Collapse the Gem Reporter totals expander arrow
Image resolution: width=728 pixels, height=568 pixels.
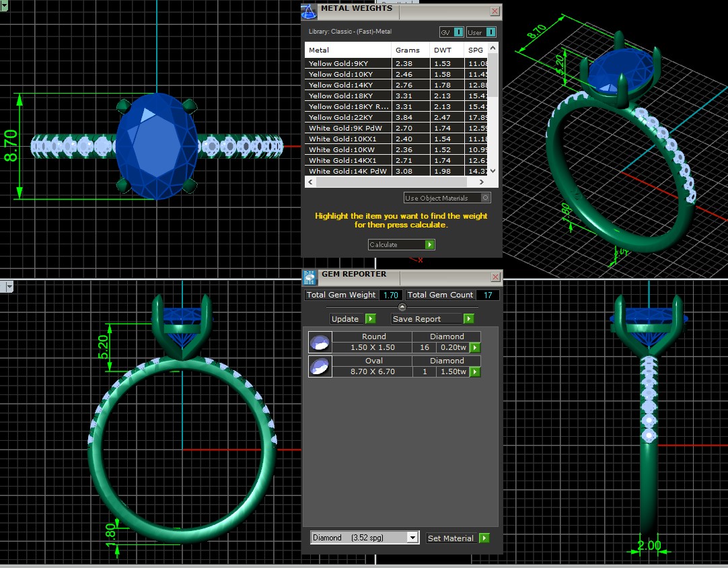click(402, 307)
